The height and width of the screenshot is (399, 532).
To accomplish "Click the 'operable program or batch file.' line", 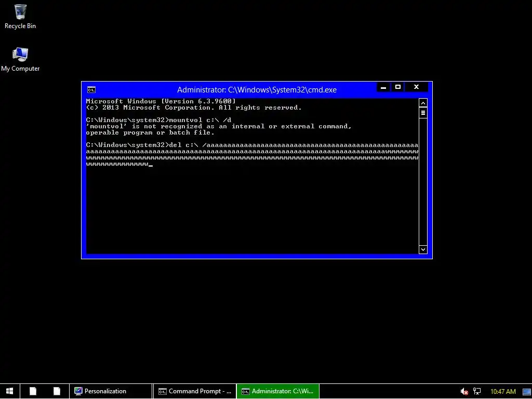I will point(150,132).
